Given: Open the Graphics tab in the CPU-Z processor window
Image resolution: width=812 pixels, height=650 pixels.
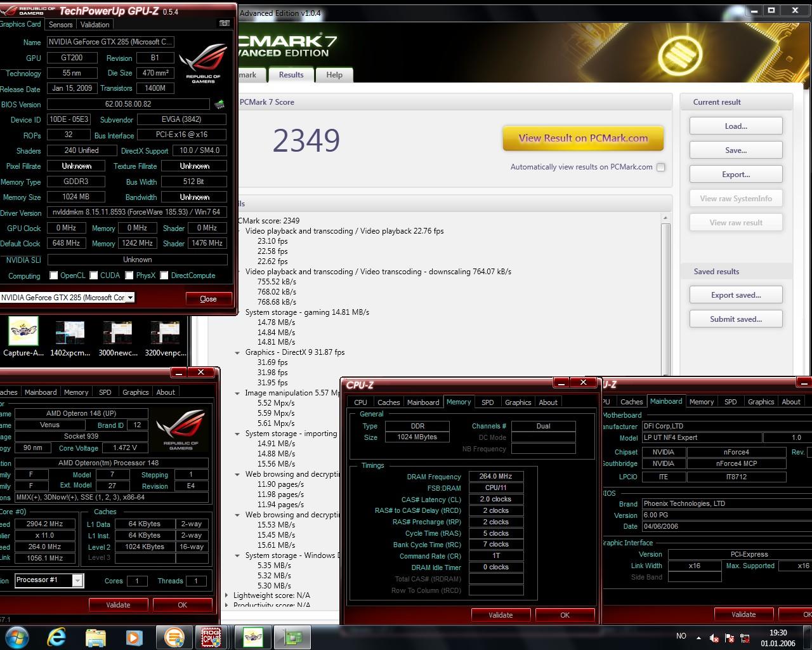Looking at the screenshot, I should [x=136, y=392].
